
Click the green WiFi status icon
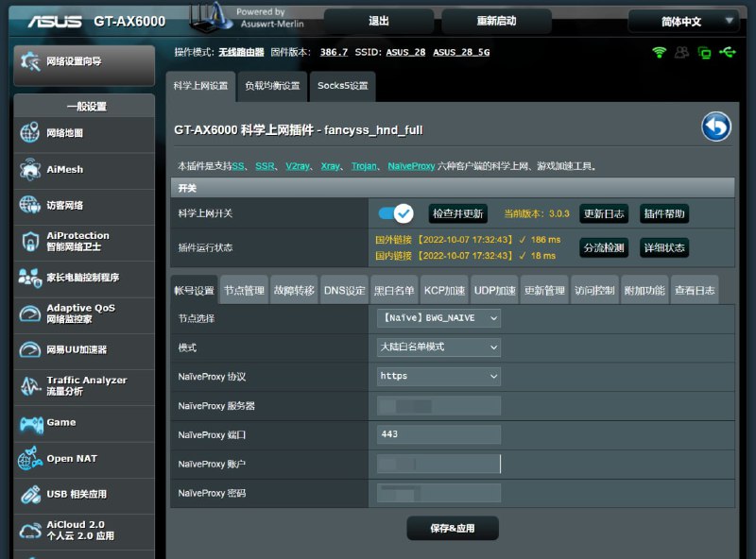659,52
